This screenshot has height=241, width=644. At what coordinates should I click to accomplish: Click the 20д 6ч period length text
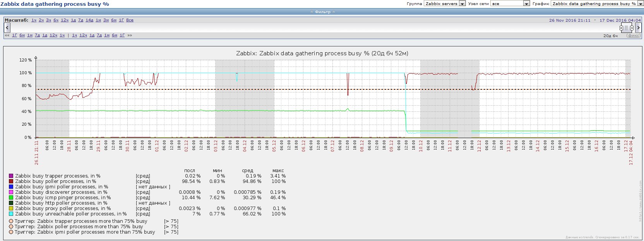610,36
